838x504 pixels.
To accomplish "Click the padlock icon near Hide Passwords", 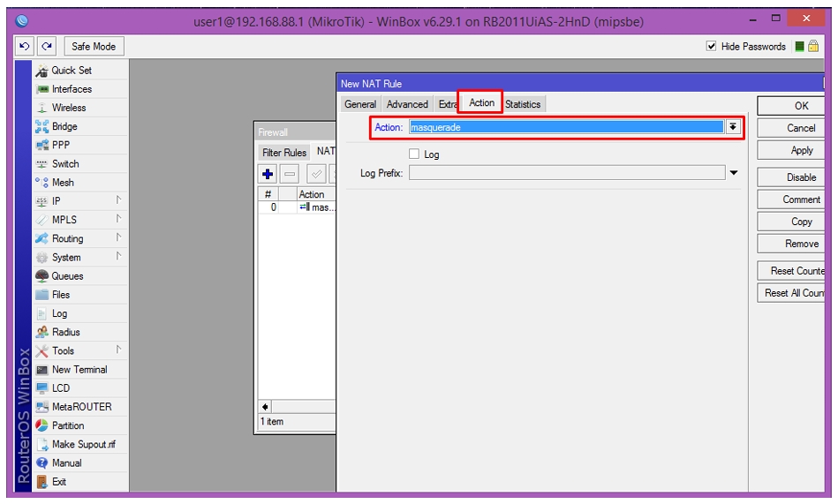I will (813, 47).
